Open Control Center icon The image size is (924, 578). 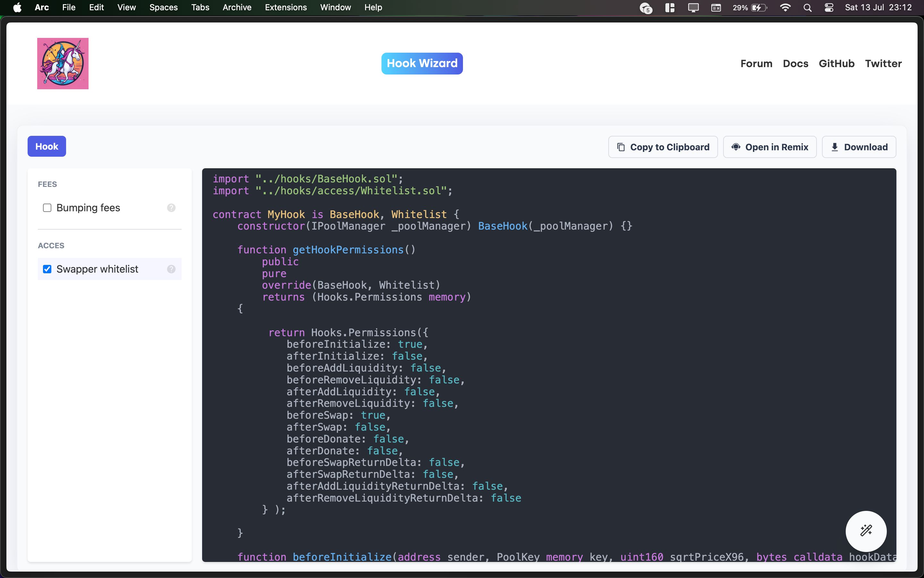tap(829, 8)
